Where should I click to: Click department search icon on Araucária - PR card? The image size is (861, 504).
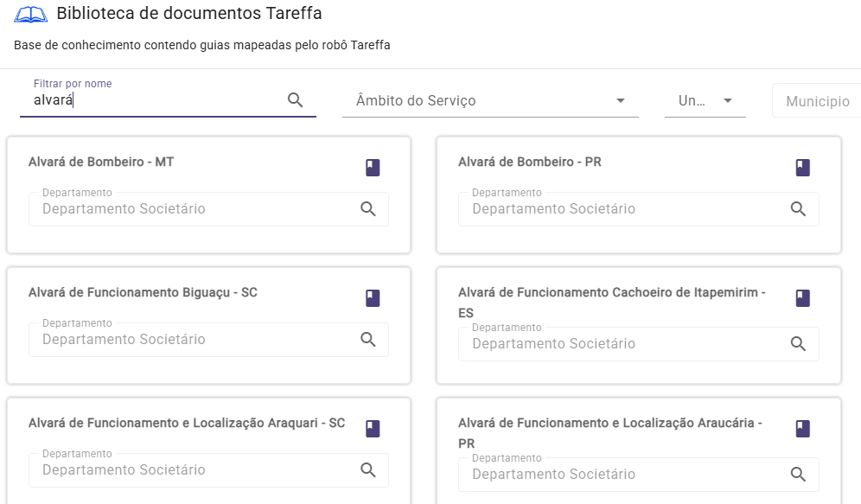[798, 475]
